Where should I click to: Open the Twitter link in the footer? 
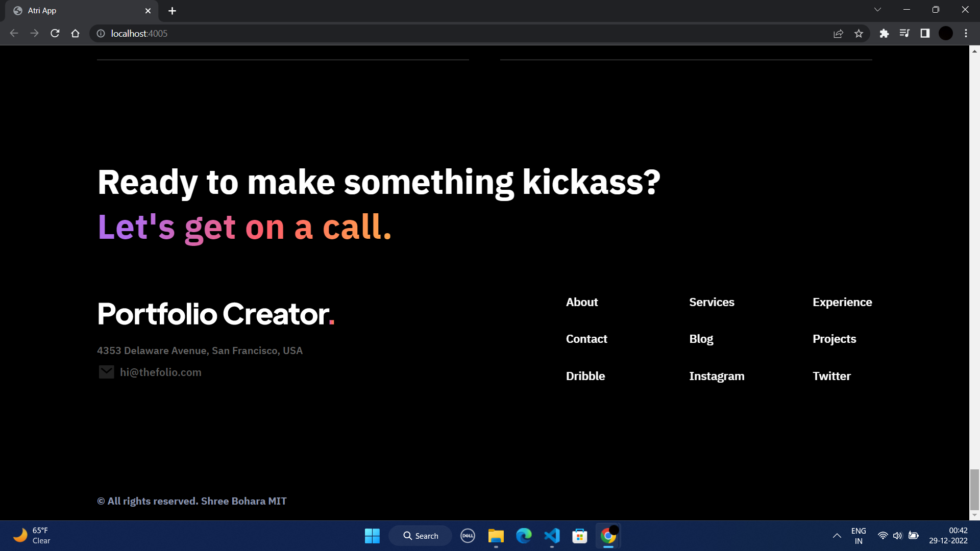pyautogui.click(x=831, y=376)
